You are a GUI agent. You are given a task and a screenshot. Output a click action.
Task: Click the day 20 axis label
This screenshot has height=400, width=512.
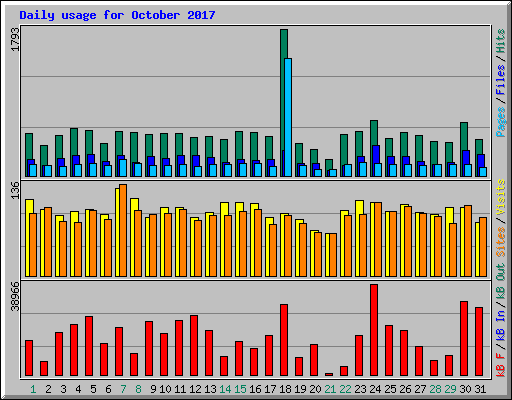pos(315,389)
